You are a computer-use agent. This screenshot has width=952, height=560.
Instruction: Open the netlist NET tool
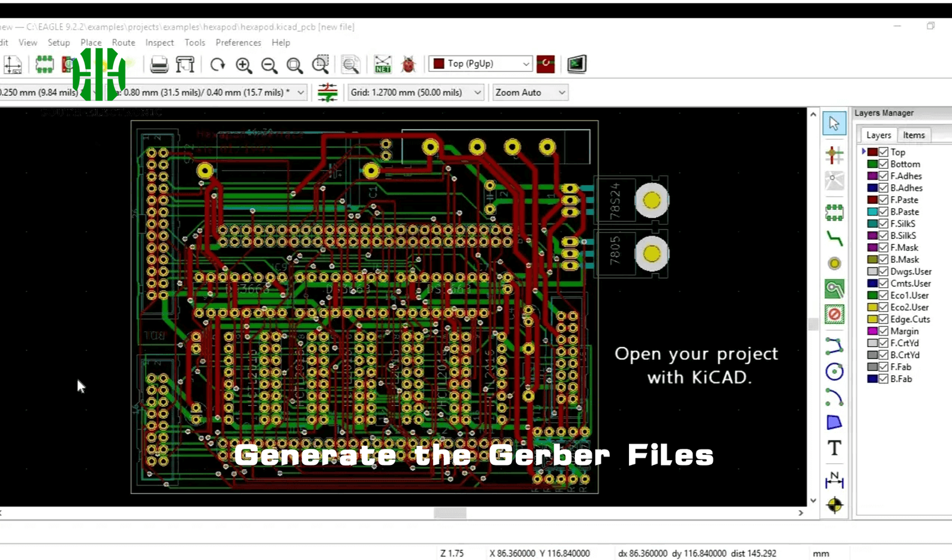click(383, 64)
